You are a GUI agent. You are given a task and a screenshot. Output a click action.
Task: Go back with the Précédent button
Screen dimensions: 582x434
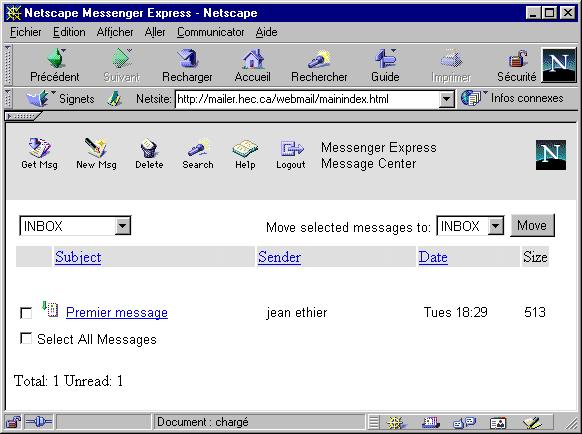(x=55, y=66)
